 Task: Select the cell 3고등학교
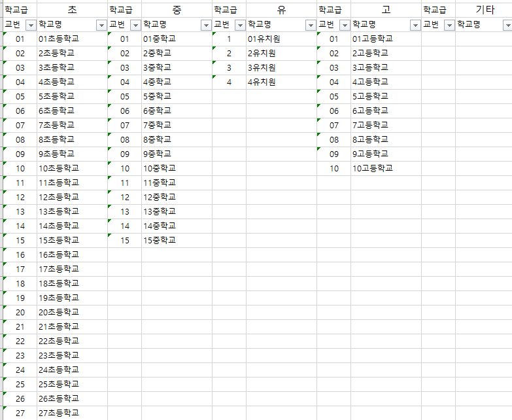click(386, 67)
